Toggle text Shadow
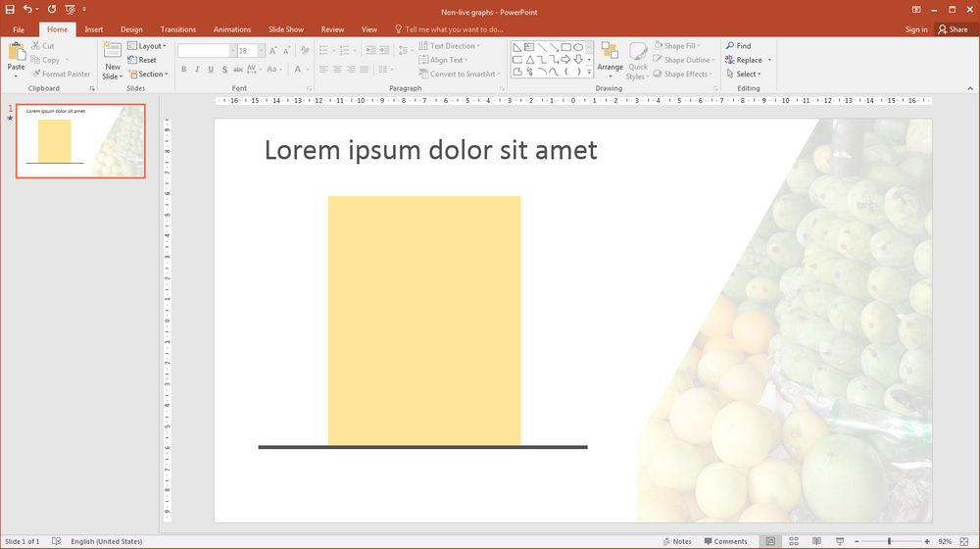Image resolution: width=980 pixels, height=549 pixels. (x=224, y=70)
